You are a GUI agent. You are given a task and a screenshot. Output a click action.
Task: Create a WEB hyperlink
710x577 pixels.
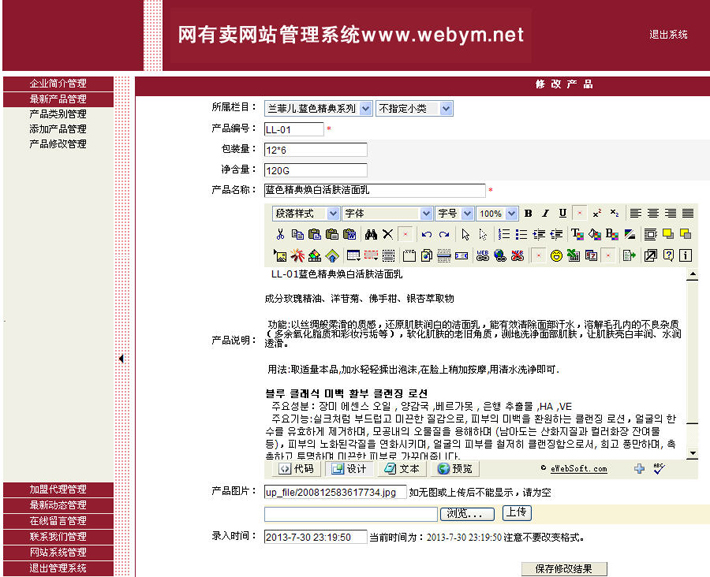(482, 255)
